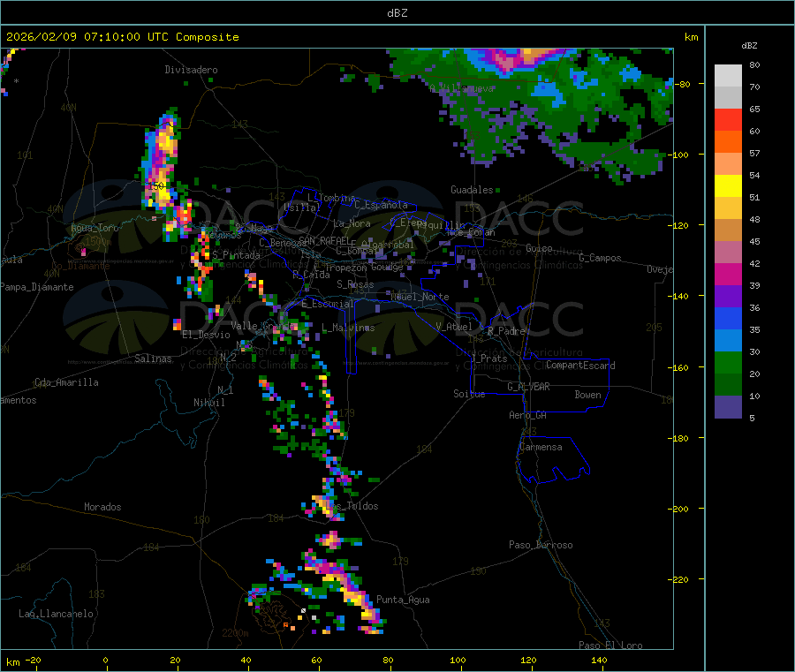Click the Paso_Barroso map label
Viewport: 795px width, 672px height.
541,545
